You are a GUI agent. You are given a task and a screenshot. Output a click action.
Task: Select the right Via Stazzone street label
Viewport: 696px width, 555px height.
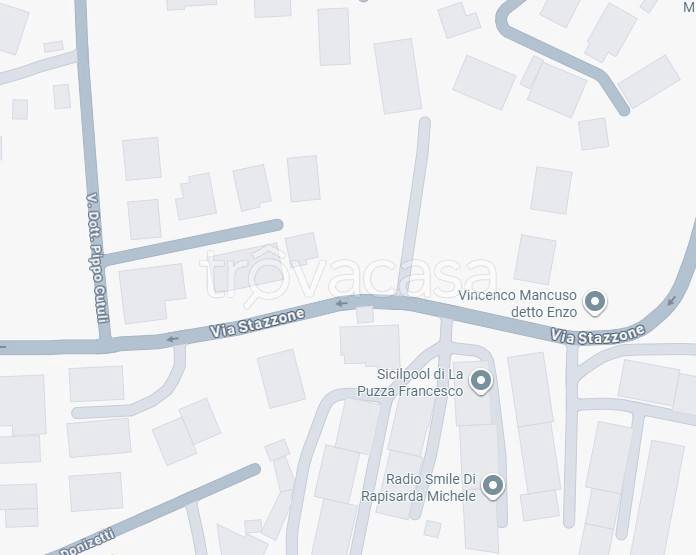(x=598, y=334)
